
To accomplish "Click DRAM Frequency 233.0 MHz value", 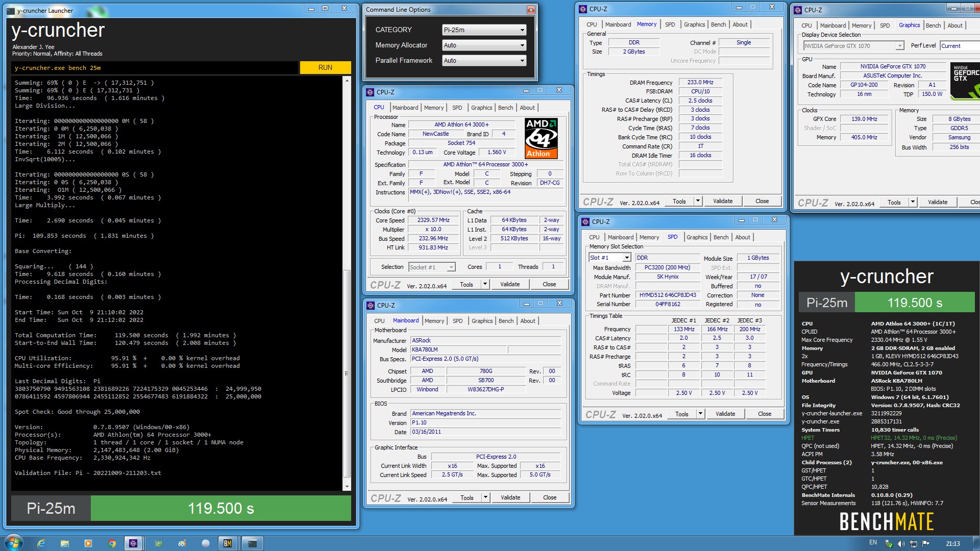I will coord(700,82).
